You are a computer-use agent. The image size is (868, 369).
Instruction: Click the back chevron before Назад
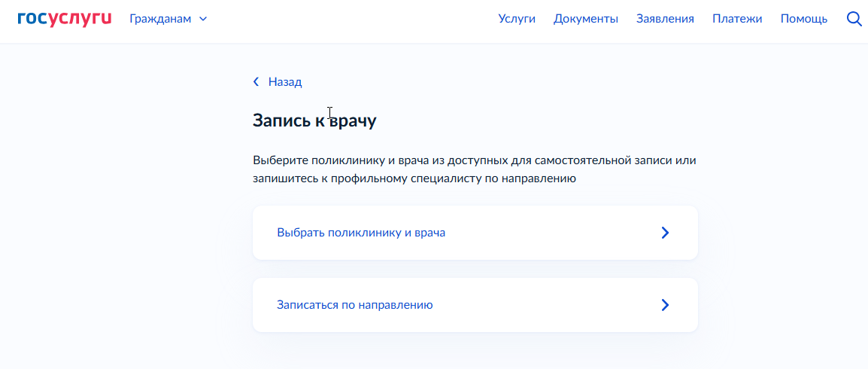(256, 82)
